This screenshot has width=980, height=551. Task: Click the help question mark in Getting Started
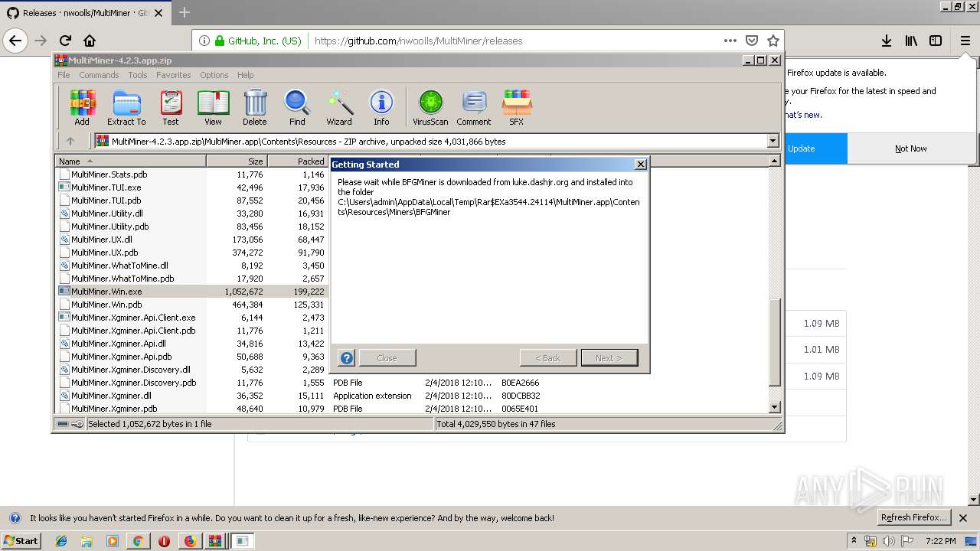tap(347, 357)
